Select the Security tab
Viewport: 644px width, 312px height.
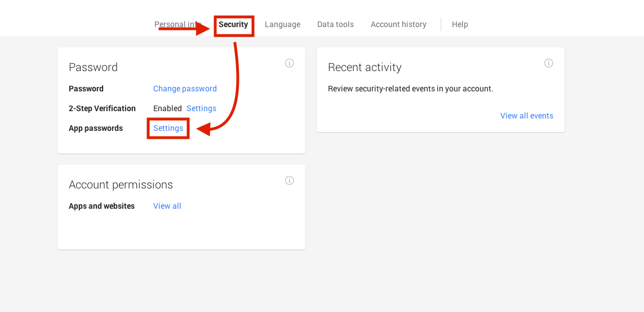233,25
